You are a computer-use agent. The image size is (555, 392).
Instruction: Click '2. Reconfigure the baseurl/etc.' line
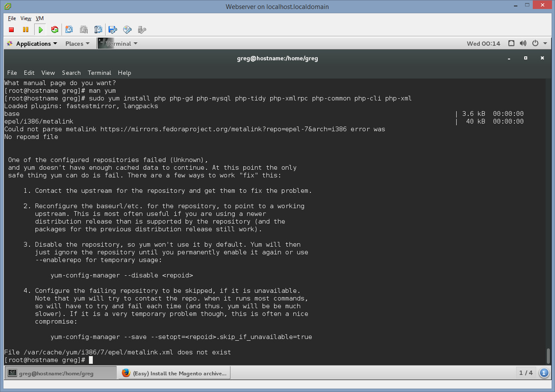[164, 206]
